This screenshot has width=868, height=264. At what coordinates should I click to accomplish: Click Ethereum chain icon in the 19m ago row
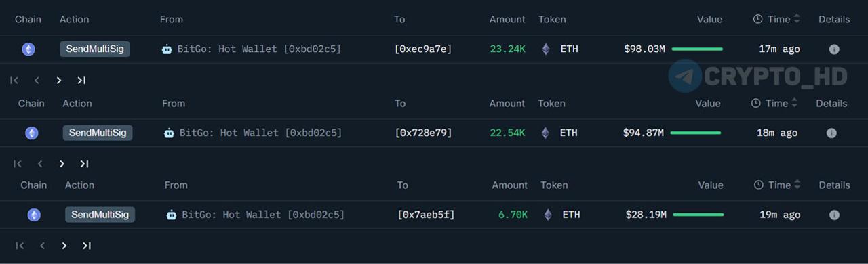(x=34, y=215)
